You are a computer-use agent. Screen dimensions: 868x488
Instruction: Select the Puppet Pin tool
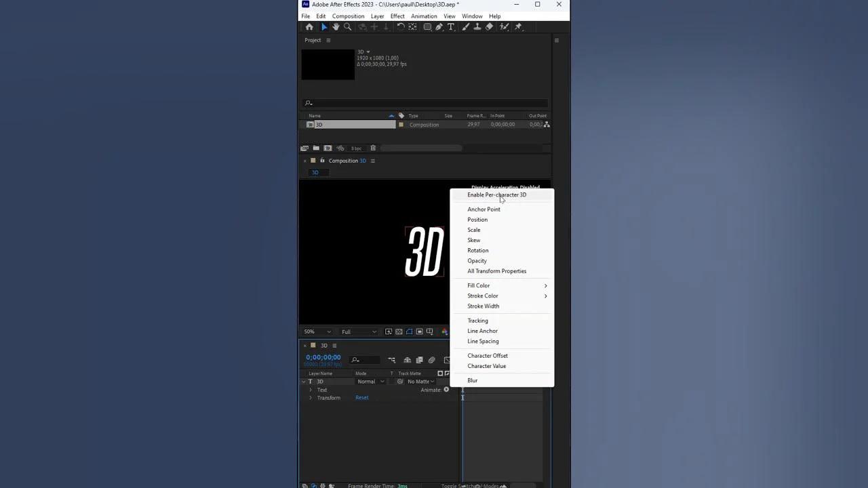tap(518, 27)
